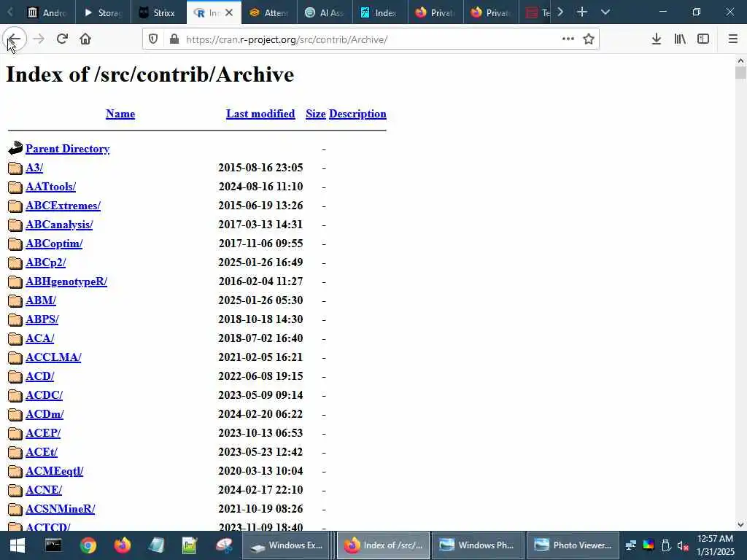Open the ABPS/ folder link
747x560 pixels.
(x=42, y=319)
